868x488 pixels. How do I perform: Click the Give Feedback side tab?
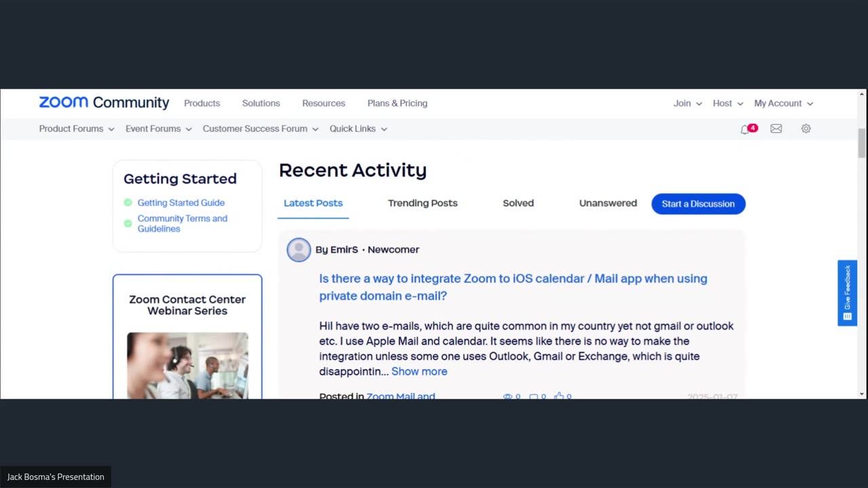[847, 293]
